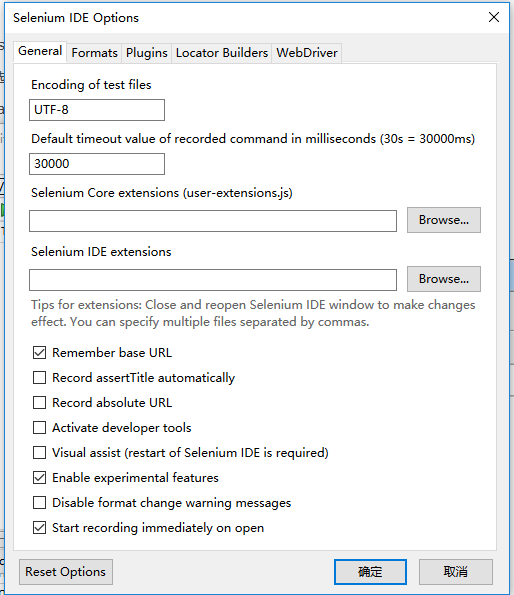Click the 'Selenium IDE extensions' label

(101, 252)
